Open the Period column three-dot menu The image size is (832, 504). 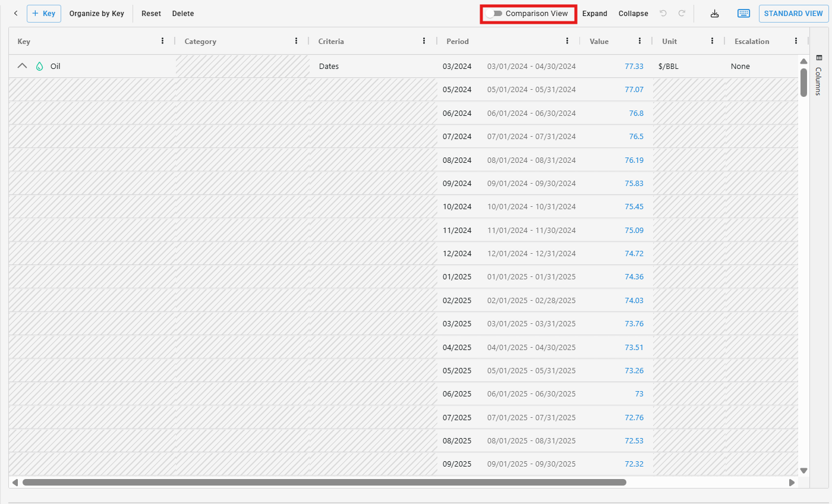tap(567, 41)
